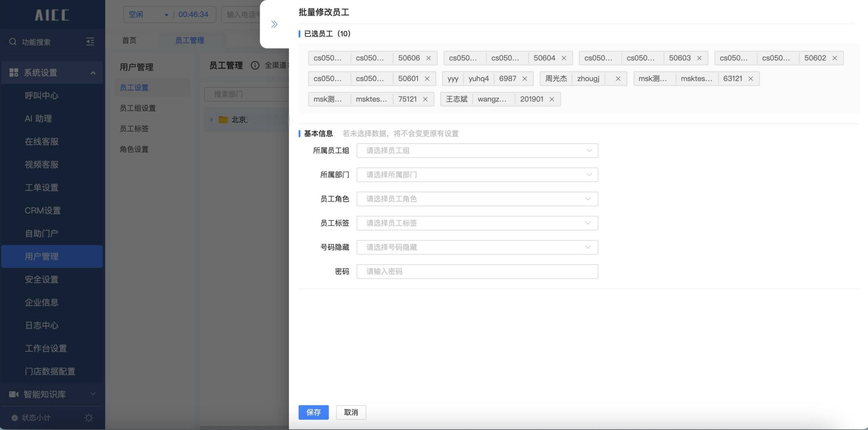Click the 搜索部门 search field
This screenshot has height=430, width=868.
pos(247,94)
